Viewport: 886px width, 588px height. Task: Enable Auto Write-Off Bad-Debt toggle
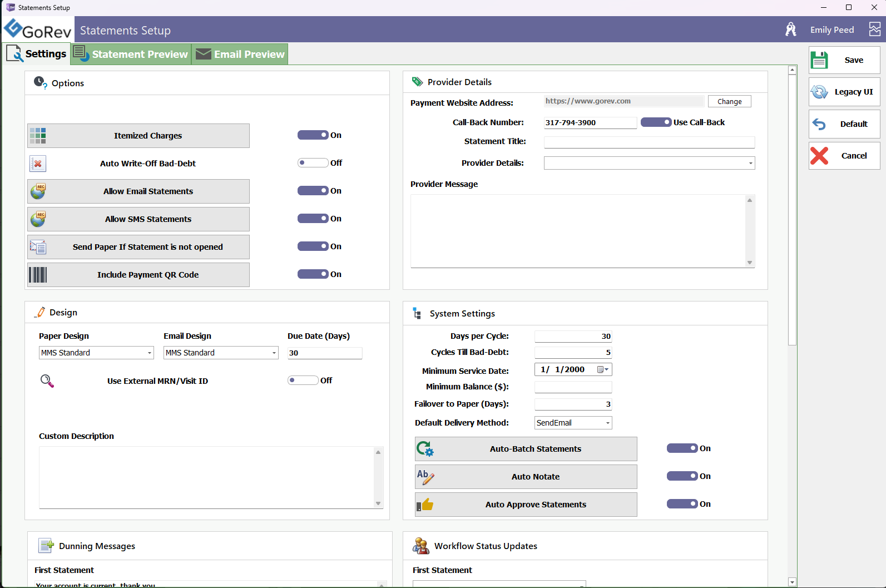[x=313, y=163]
